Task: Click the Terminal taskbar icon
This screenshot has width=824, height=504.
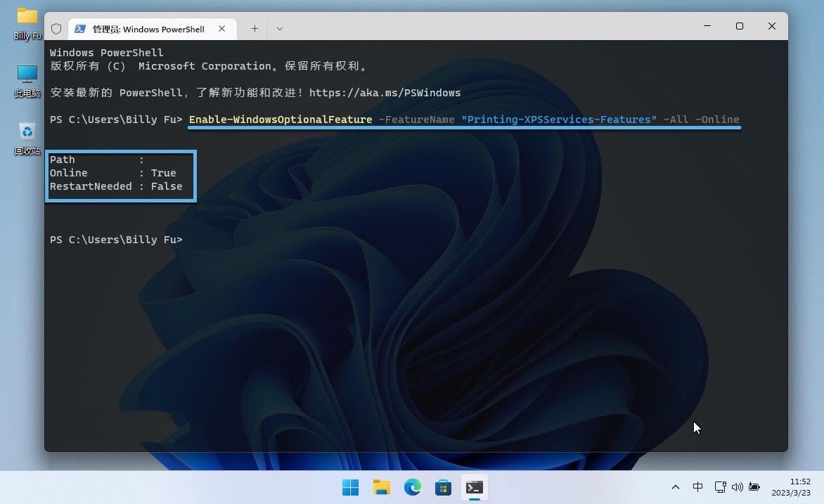Action: click(474, 488)
